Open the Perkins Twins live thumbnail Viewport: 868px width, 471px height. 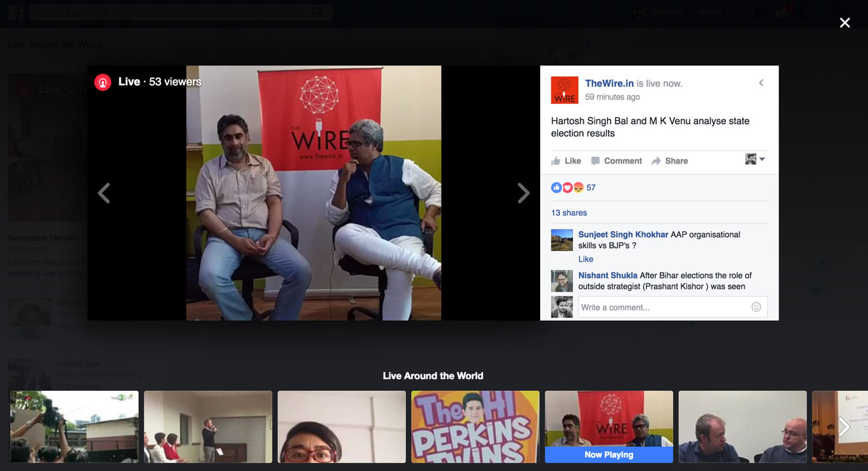pyautogui.click(x=475, y=426)
